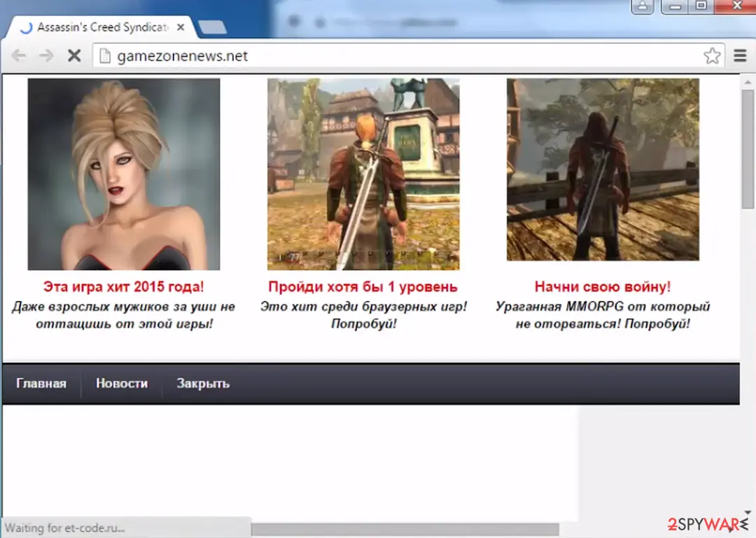Bookmark page with star icon
The image size is (756, 538).
712,56
